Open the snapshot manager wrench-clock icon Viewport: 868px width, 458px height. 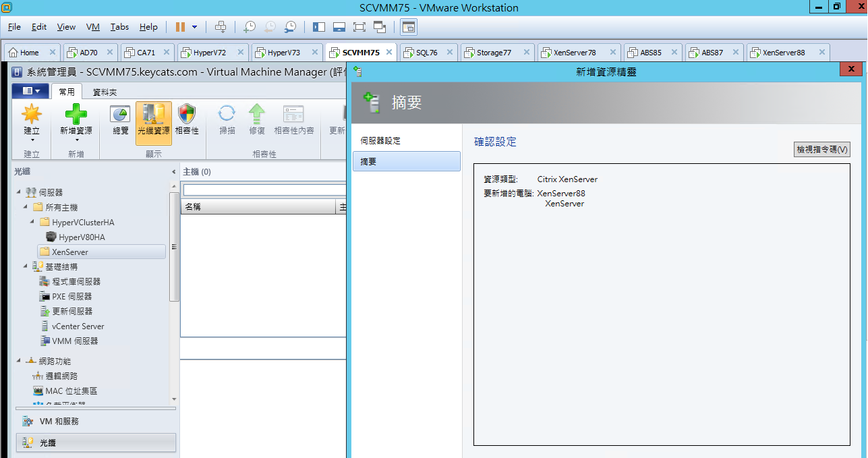pos(290,27)
